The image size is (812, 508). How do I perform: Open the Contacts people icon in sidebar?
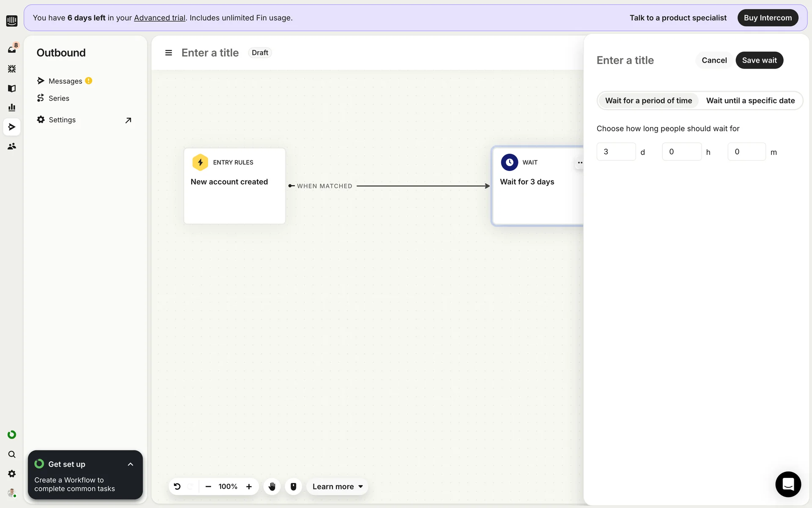pyautogui.click(x=12, y=146)
